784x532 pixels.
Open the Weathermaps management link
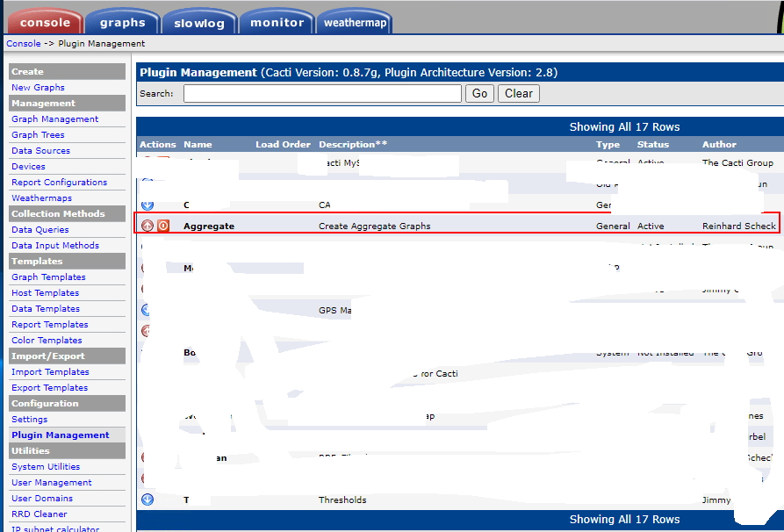point(40,198)
